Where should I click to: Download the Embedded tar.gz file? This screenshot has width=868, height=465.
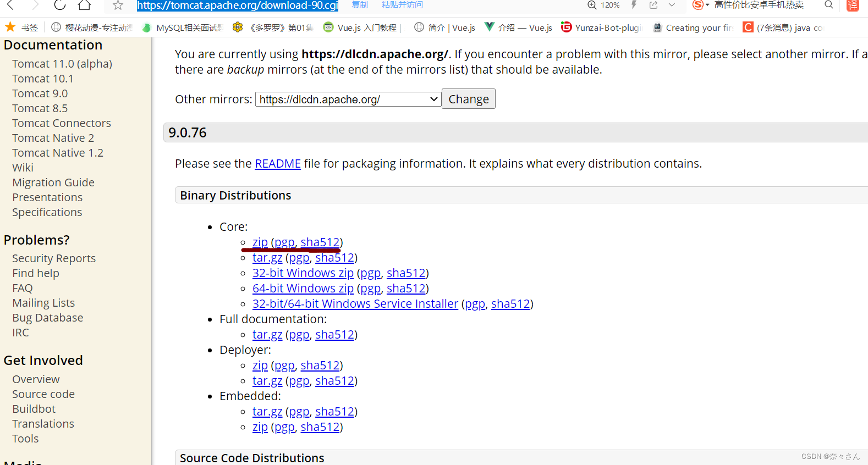point(267,412)
